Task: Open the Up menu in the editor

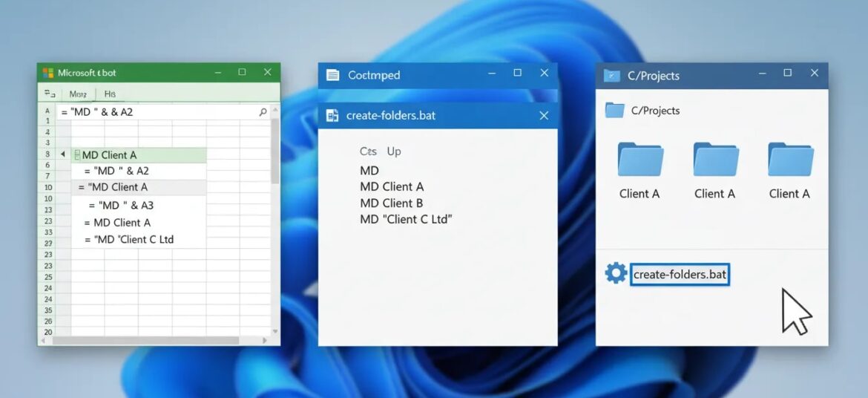Action: 394,152
